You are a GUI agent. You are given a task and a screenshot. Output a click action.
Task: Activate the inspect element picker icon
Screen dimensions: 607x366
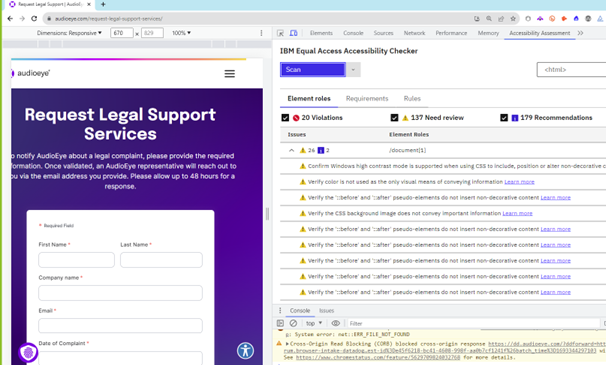281,33
